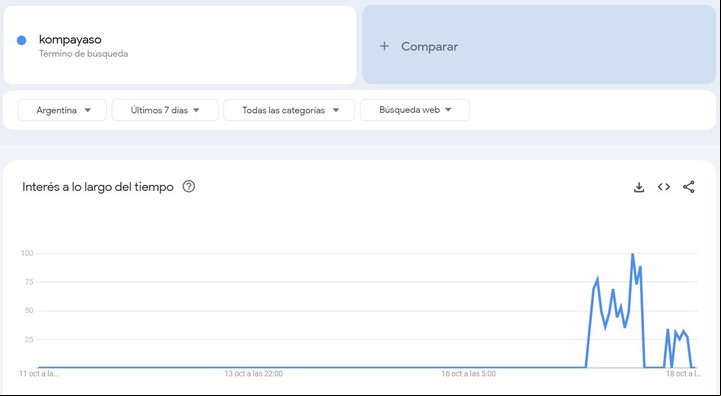Click the 'Interés a lo largo del tiempo' heading
Screen dimensions: 721x396
(x=98, y=187)
